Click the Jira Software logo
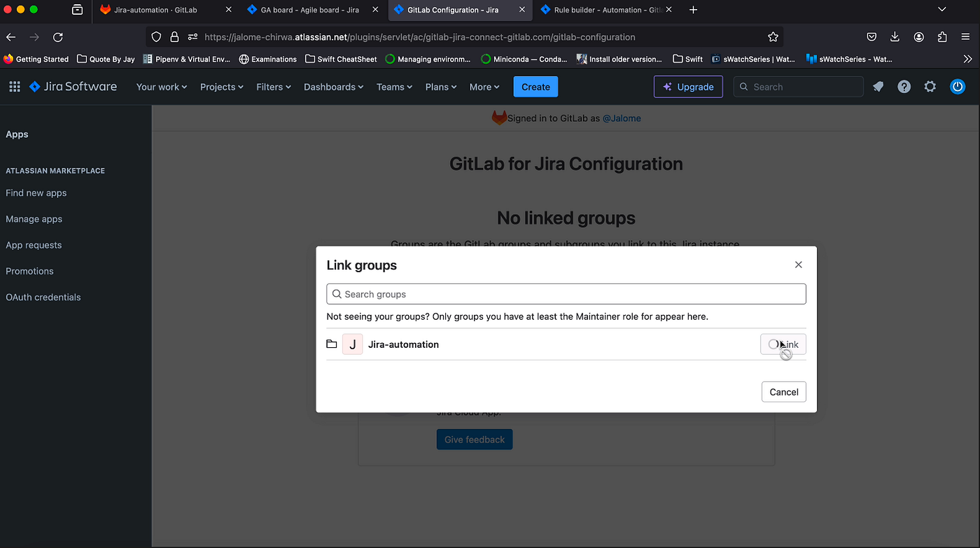Screen dimensions: 980x548 pos(73,87)
